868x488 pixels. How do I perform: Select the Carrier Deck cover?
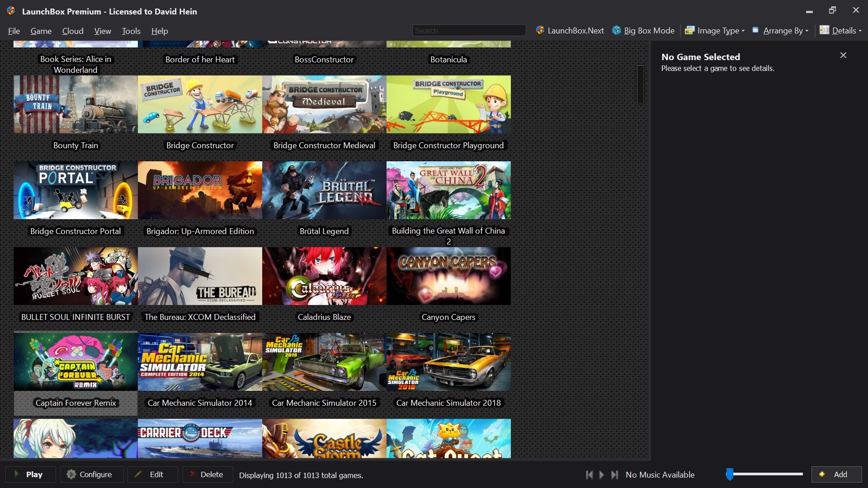pyautogui.click(x=200, y=438)
